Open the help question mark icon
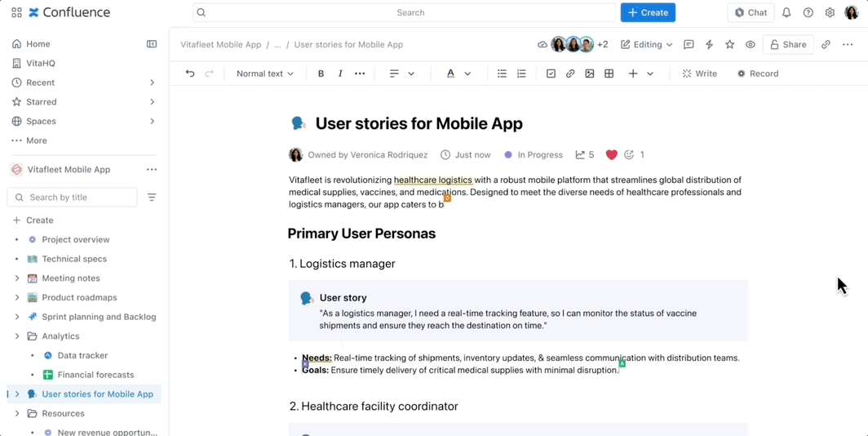The image size is (868, 436). click(808, 12)
